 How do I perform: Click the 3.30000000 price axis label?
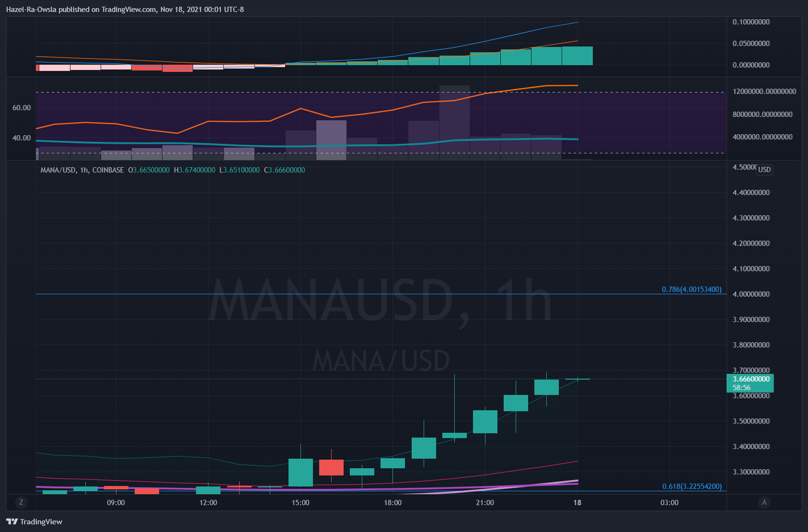point(751,472)
